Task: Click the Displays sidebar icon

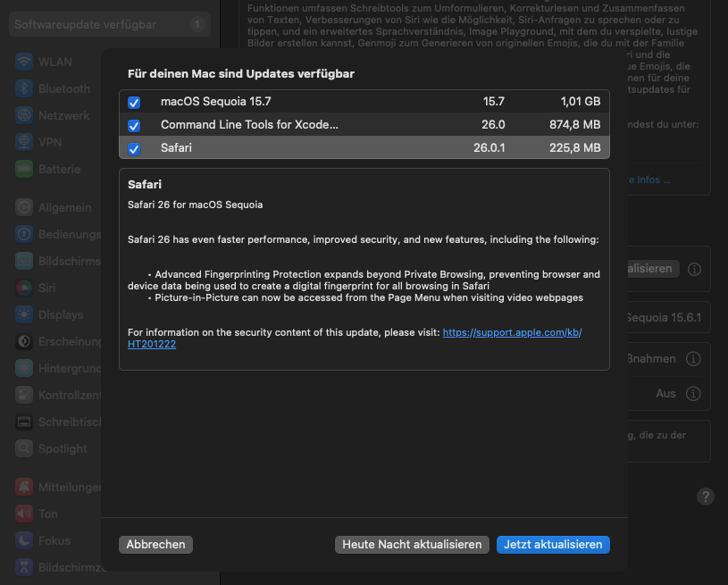Action: click(24, 315)
